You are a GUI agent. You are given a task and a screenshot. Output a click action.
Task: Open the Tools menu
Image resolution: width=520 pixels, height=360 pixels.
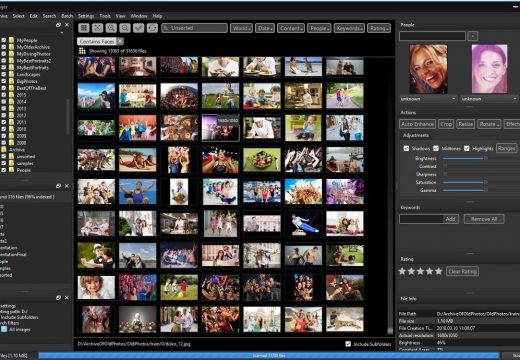click(105, 16)
